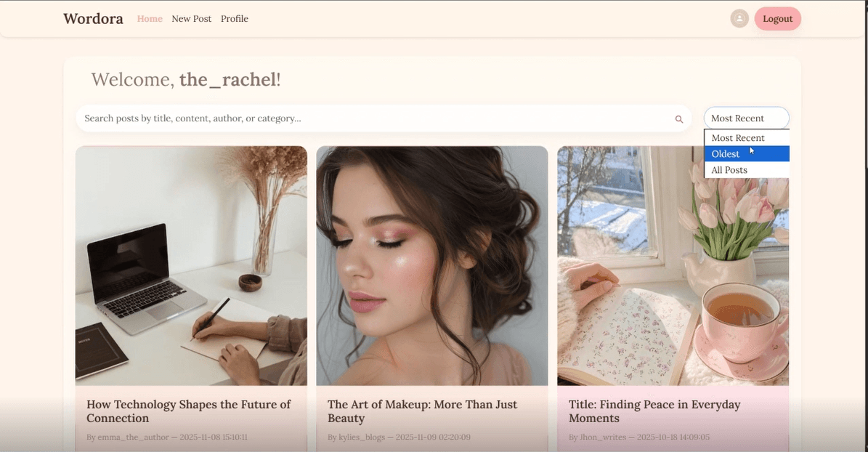Viewport: 868px width, 452px height.
Task: Click the 'Welcome, the_rachel!' heading
Action: tap(186, 80)
